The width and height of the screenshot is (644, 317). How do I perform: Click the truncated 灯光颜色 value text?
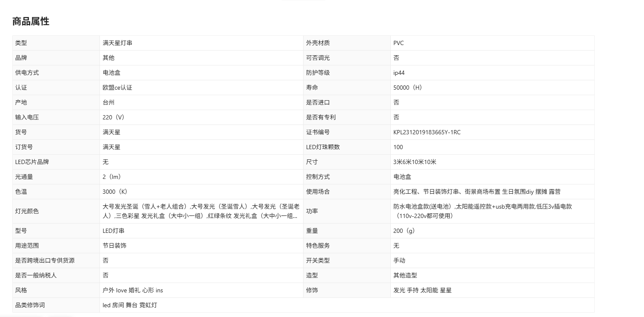point(201,211)
